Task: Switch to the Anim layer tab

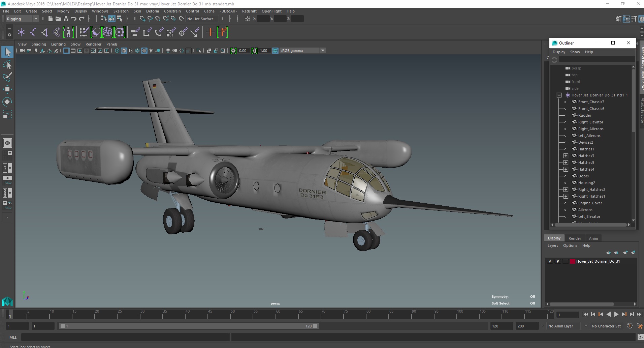Action: click(x=593, y=238)
